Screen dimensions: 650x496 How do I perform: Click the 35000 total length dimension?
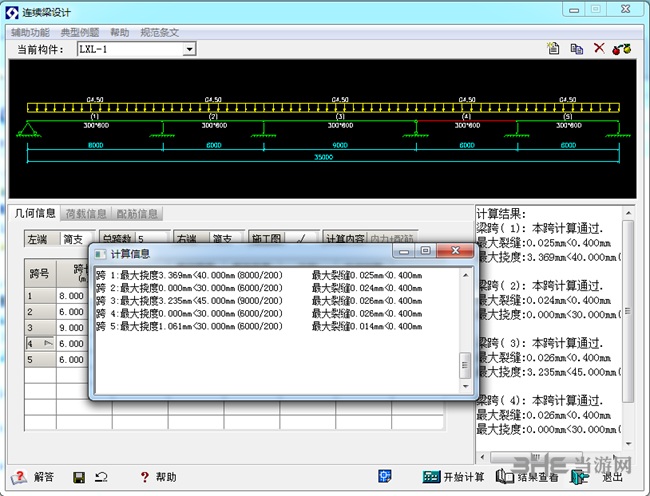[x=324, y=157]
